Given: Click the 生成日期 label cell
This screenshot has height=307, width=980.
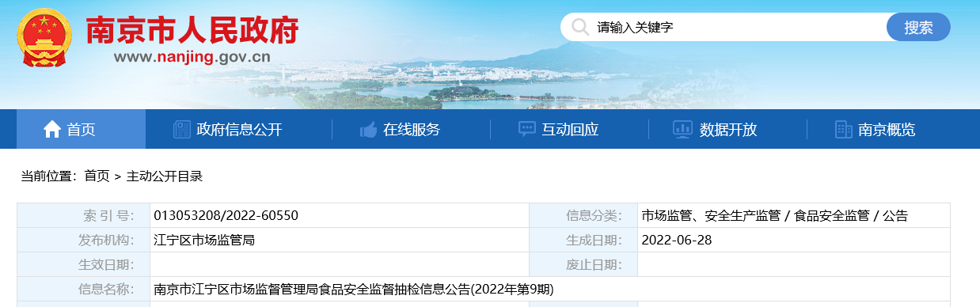Looking at the screenshot, I should pos(583,240).
